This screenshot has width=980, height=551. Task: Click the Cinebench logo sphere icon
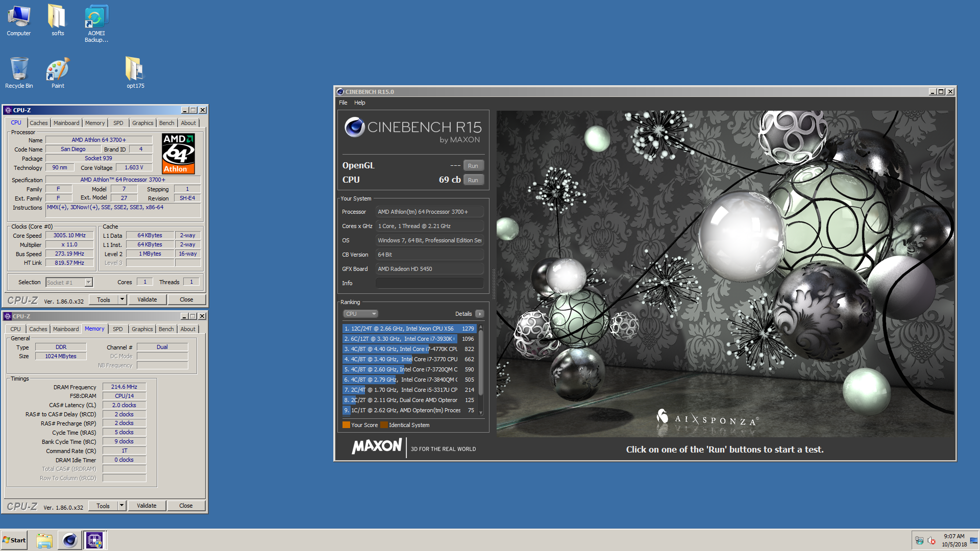(x=354, y=127)
